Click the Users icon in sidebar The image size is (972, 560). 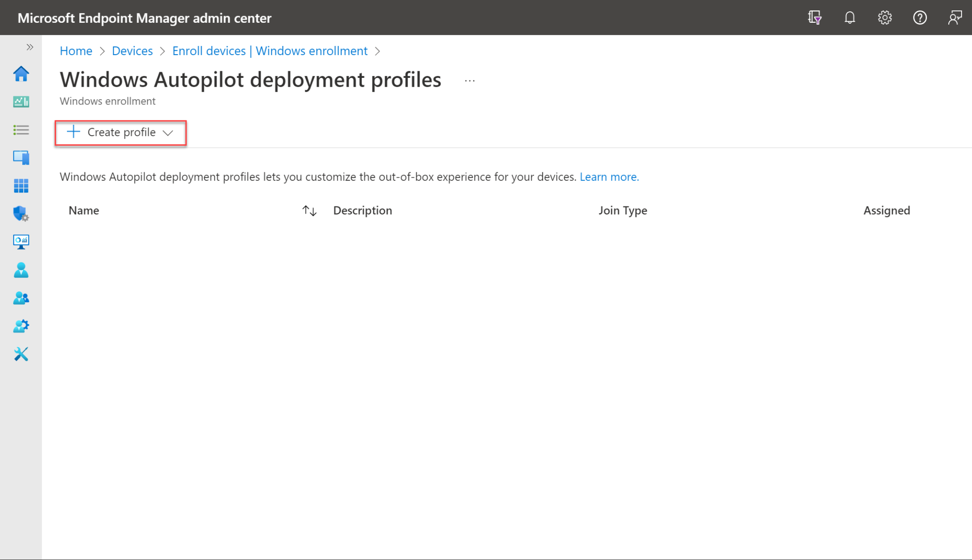coord(21,270)
